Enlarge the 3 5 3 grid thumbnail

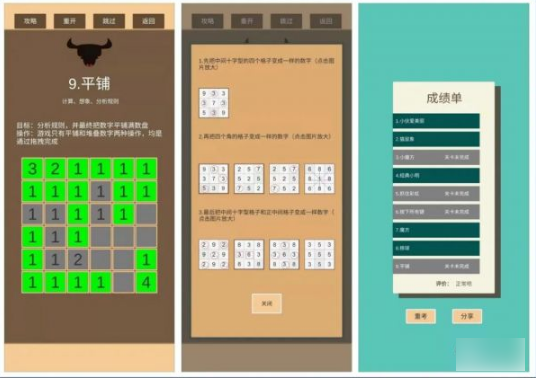[x=319, y=254]
